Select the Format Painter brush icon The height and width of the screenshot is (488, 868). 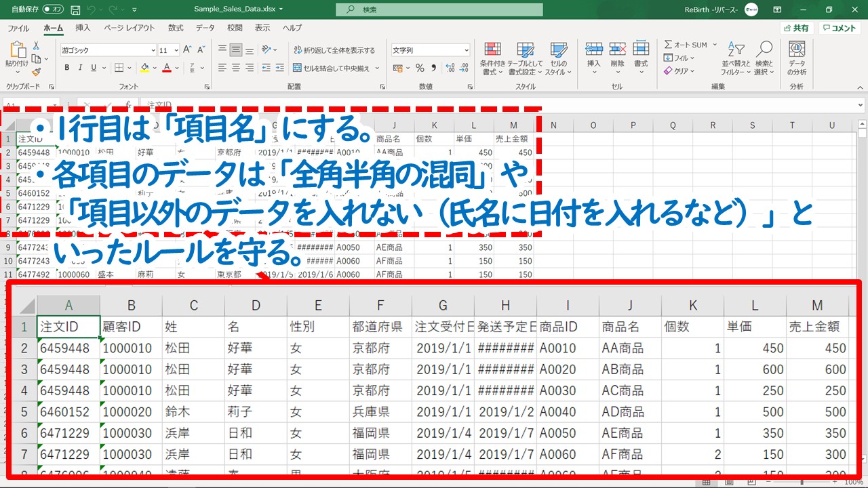click(x=36, y=71)
